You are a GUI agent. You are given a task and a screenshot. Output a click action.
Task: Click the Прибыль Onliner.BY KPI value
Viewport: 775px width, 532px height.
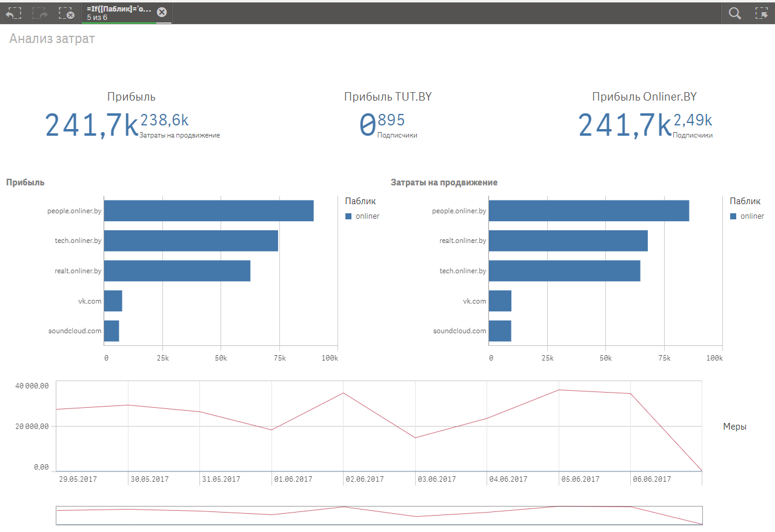pos(624,125)
